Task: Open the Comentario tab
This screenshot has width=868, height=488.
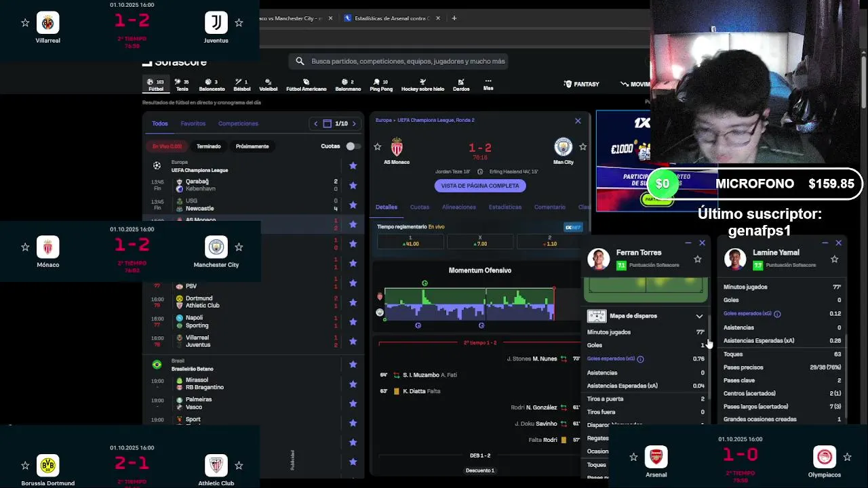Action: click(550, 207)
